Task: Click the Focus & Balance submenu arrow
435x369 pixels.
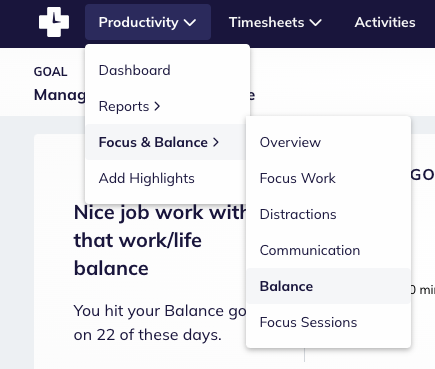Action: [x=216, y=142]
